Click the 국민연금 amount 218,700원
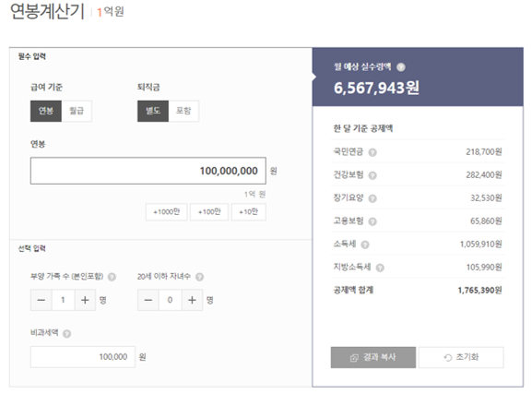Viewport: 532px width, 394px height. pos(484,152)
